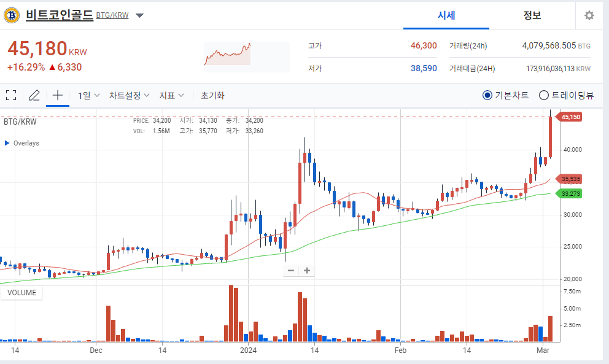Click the BTG/KRW ticker link

(112, 15)
